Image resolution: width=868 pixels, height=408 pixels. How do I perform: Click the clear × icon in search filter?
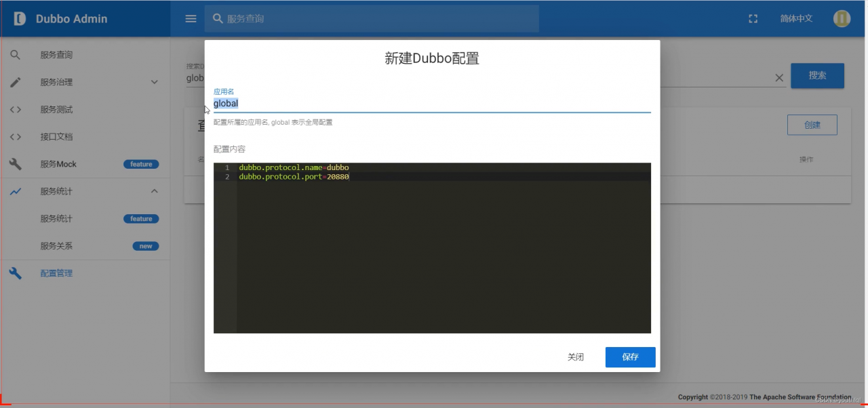pos(778,78)
